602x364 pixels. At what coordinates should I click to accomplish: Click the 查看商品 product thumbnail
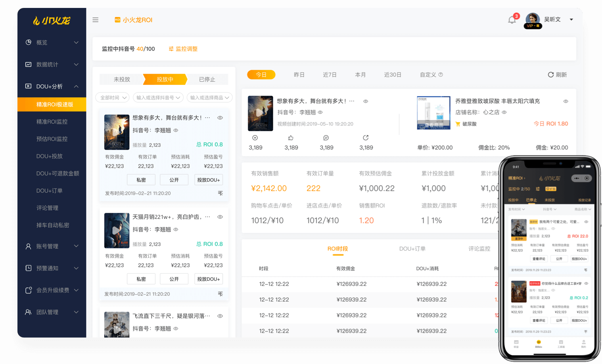(434, 113)
